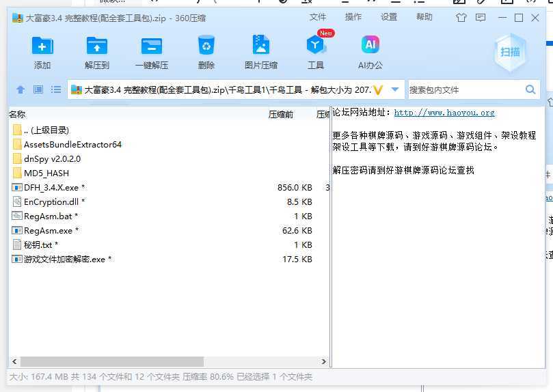Screen dimensions: 553x392
Task: Click the 856.0 KB size cell
Action: coord(295,187)
